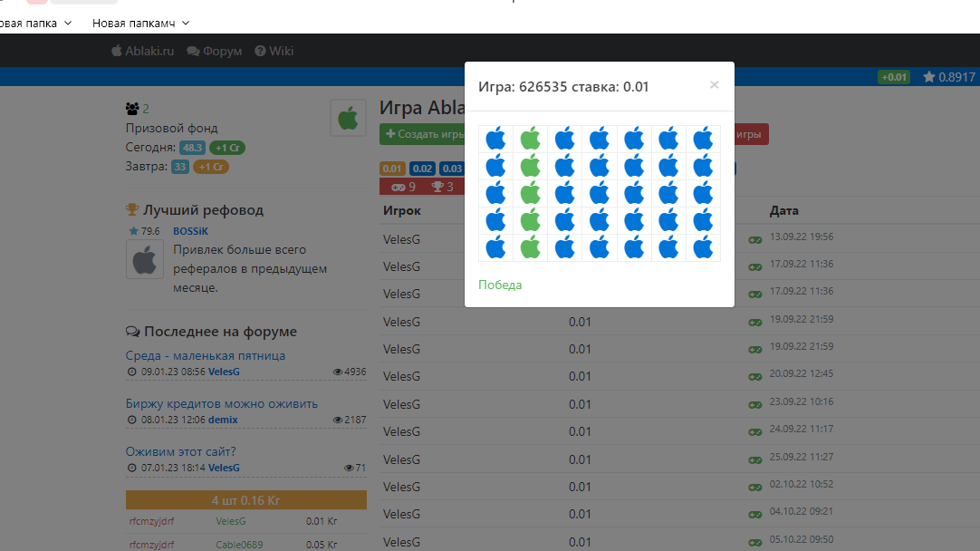Click the date 23.09.22 10:16

click(x=802, y=401)
